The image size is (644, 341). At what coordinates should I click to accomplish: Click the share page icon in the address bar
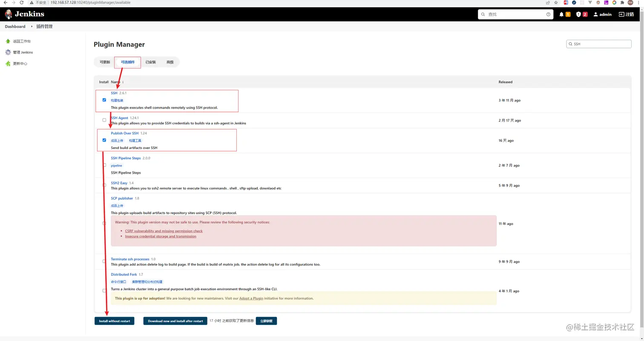click(x=548, y=3)
